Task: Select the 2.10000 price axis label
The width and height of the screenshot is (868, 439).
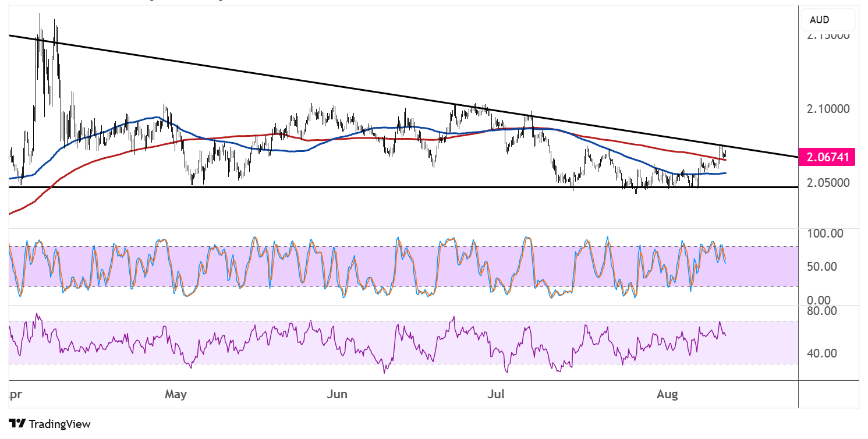Action: (x=828, y=109)
